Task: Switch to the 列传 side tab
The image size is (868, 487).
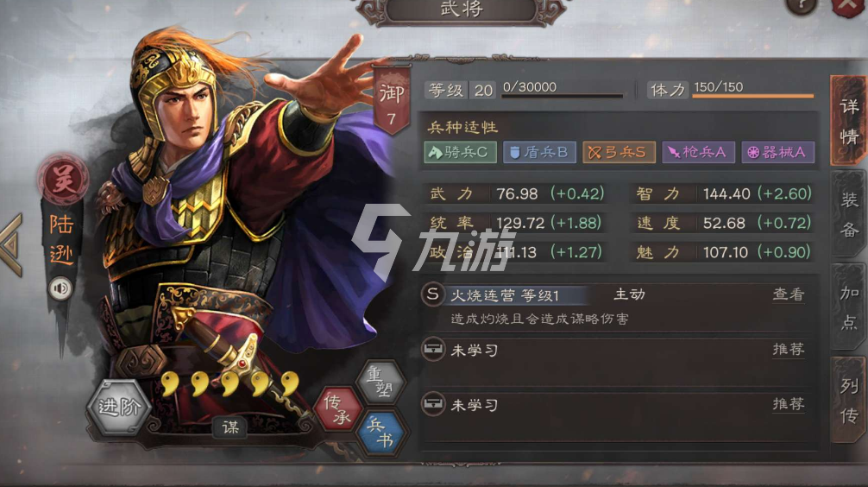Action: (x=848, y=400)
